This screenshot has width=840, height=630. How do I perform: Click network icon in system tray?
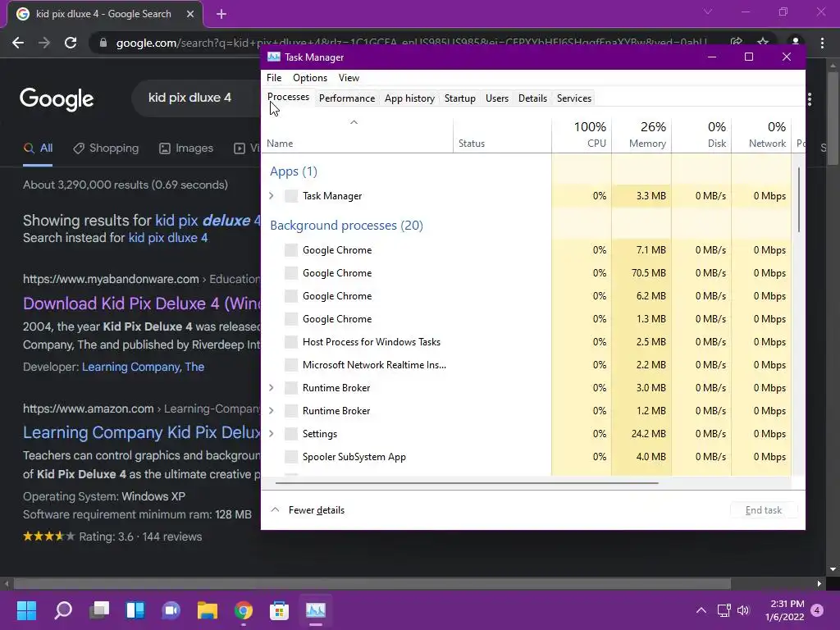pos(724,610)
